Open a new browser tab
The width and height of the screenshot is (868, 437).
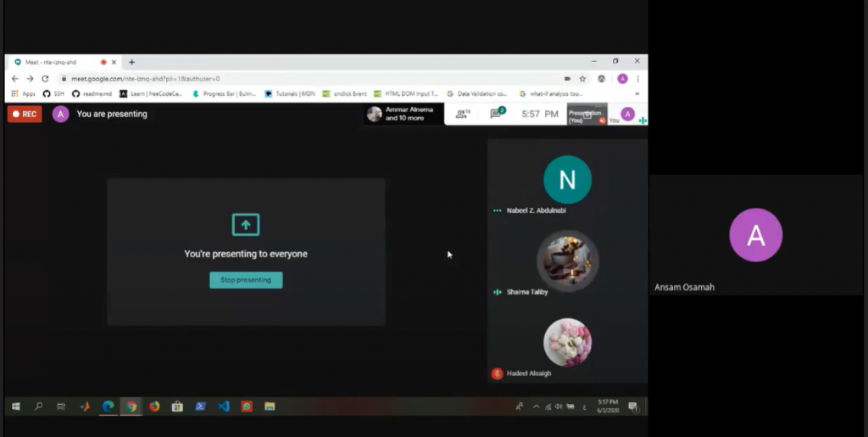tap(131, 62)
